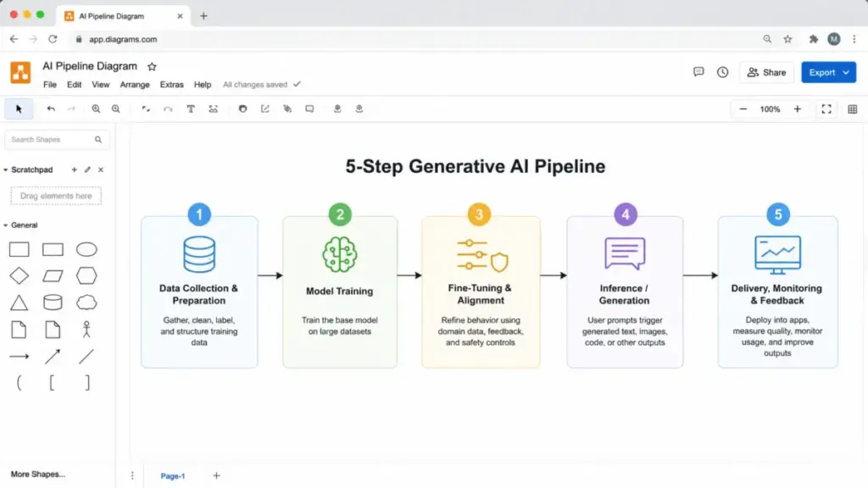The height and width of the screenshot is (488, 868).
Task: Select the Delivery monitor chart icon
Action: pos(777,254)
